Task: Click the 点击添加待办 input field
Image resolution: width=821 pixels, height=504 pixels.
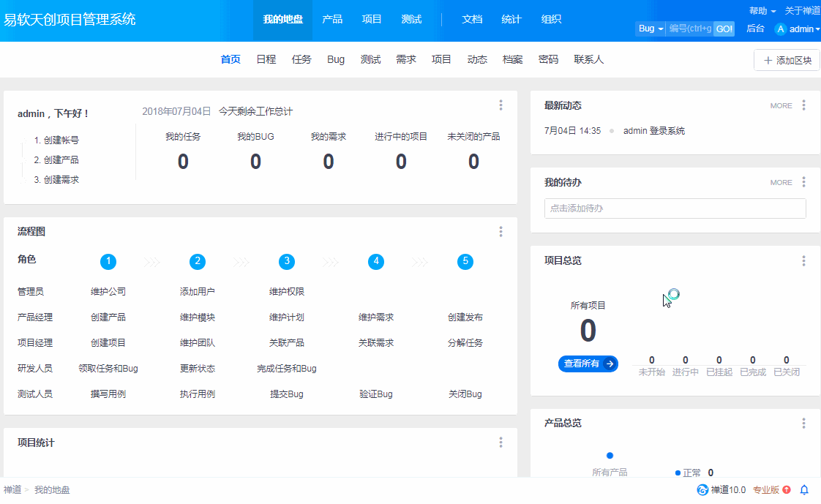Action: (x=675, y=208)
